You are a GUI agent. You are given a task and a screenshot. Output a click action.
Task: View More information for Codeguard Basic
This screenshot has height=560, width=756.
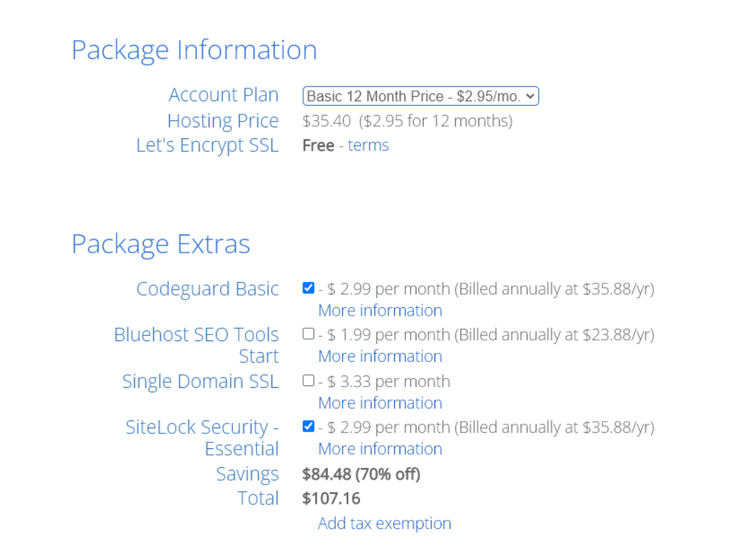click(x=380, y=310)
